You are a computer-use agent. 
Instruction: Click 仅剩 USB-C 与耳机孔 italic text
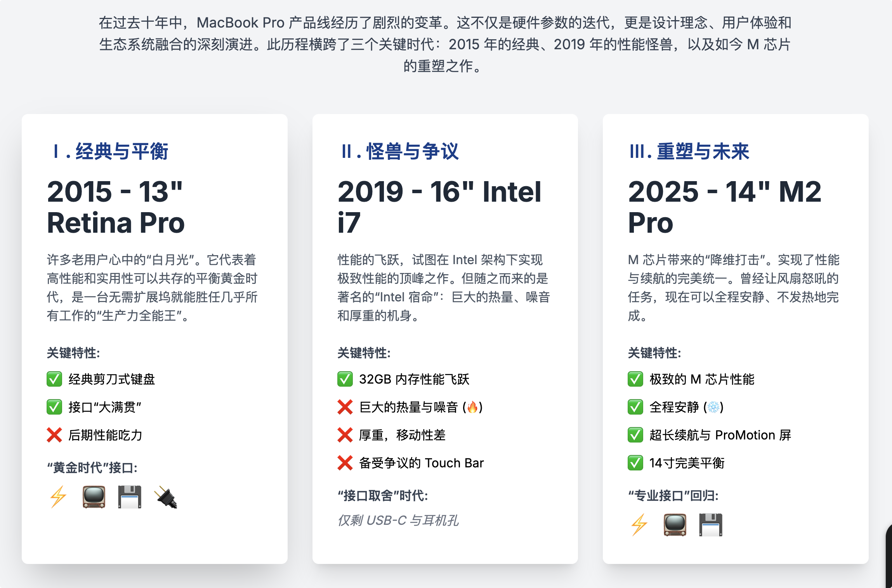[398, 521]
